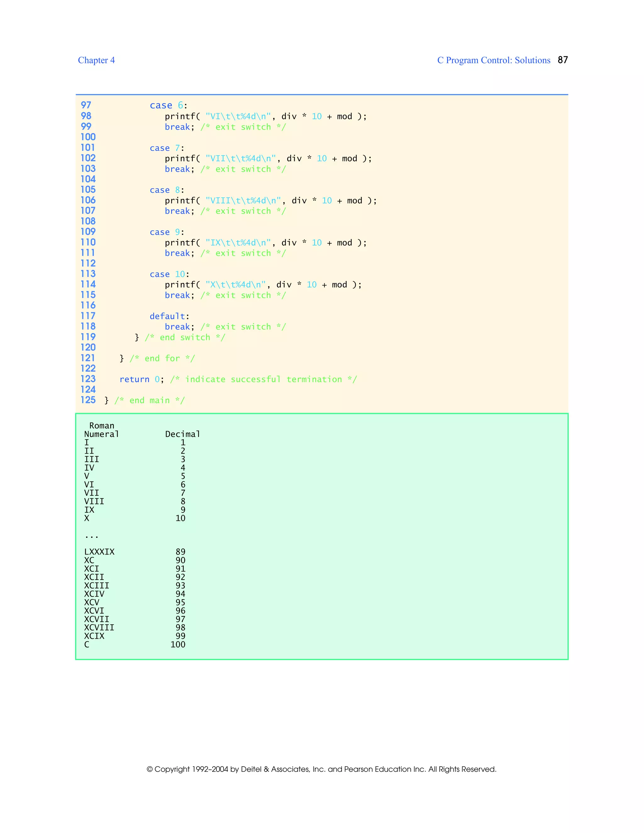The image size is (644, 833).
Task: Click the '/* end switch */' comment
Action: pyautogui.click(x=185, y=338)
